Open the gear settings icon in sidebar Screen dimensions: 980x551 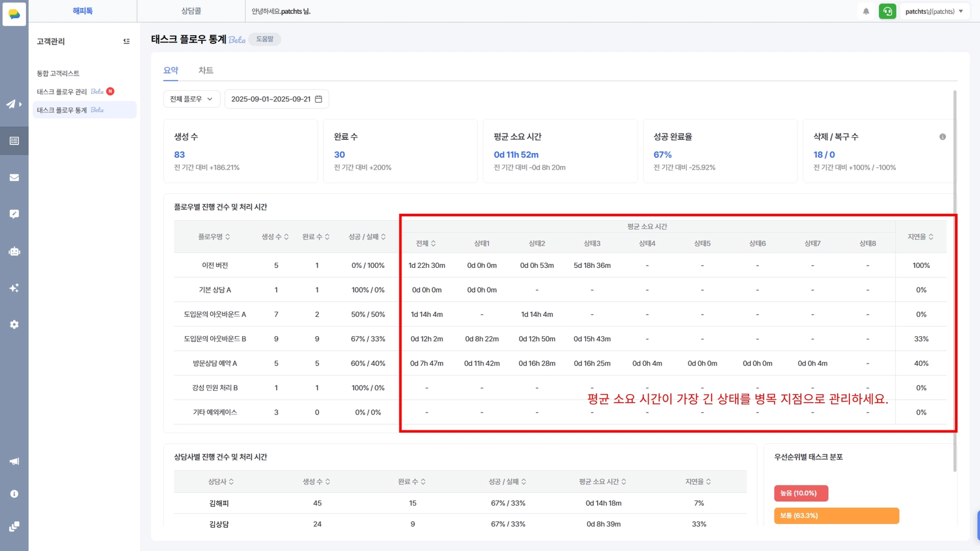pyautogui.click(x=14, y=324)
